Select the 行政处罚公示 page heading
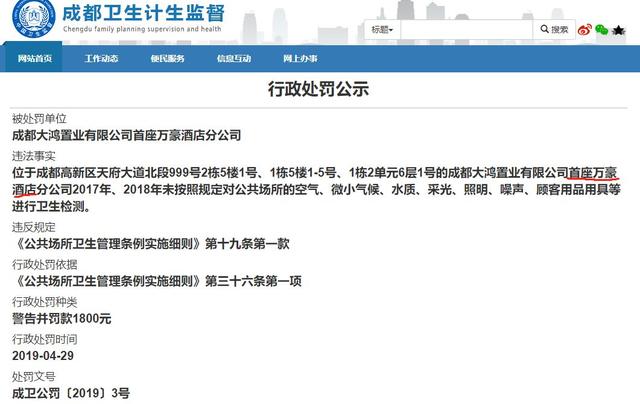This screenshot has width=640, height=404. pos(318,89)
